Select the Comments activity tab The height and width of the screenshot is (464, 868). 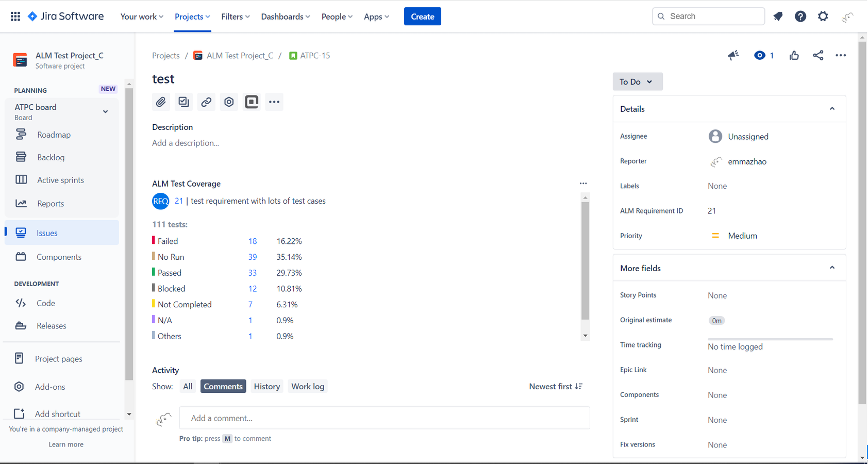tap(223, 387)
